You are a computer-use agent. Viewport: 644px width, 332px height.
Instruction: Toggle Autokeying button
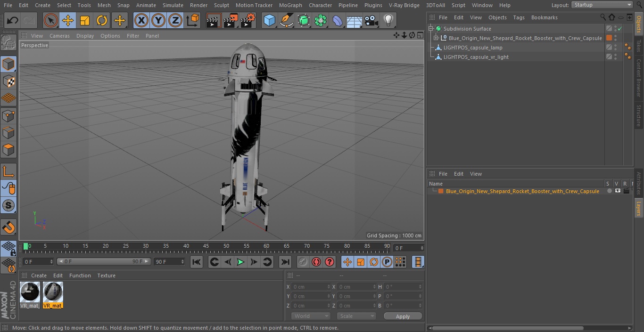[x=316, y=262]
